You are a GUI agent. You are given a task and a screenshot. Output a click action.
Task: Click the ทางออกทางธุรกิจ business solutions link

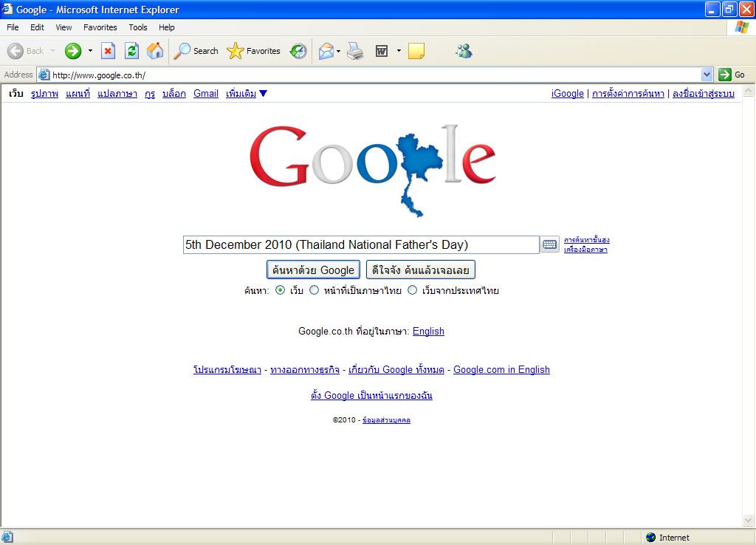pos(305,369)
